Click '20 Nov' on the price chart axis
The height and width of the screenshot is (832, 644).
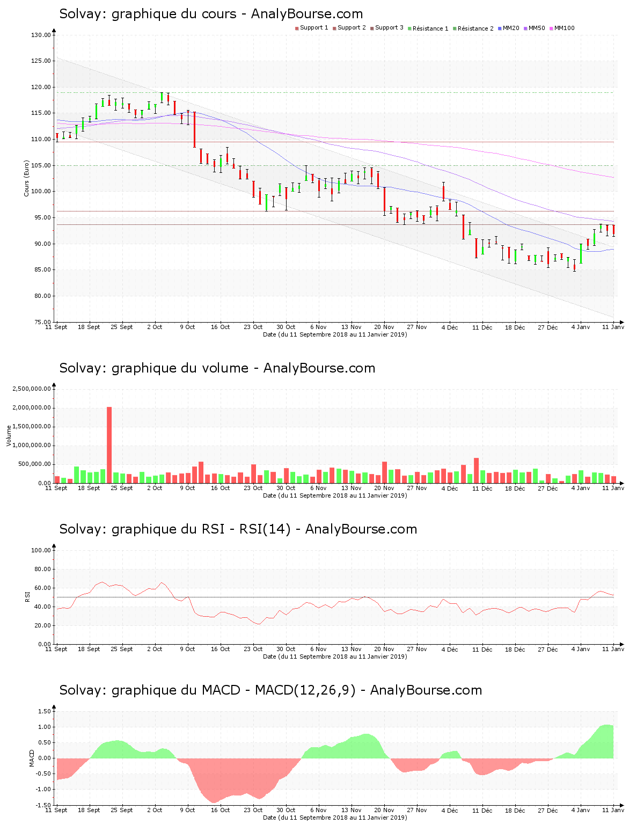click(384, 327)
